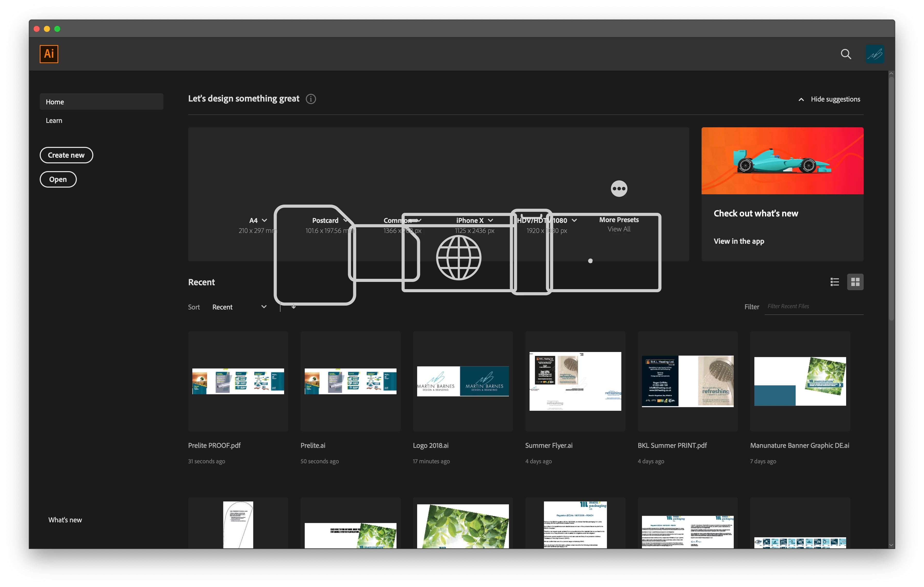This screenshot has height=587, width=924.
Task: Open the user profile avatar
Action: pyautogui.click(x=874, y=54)
